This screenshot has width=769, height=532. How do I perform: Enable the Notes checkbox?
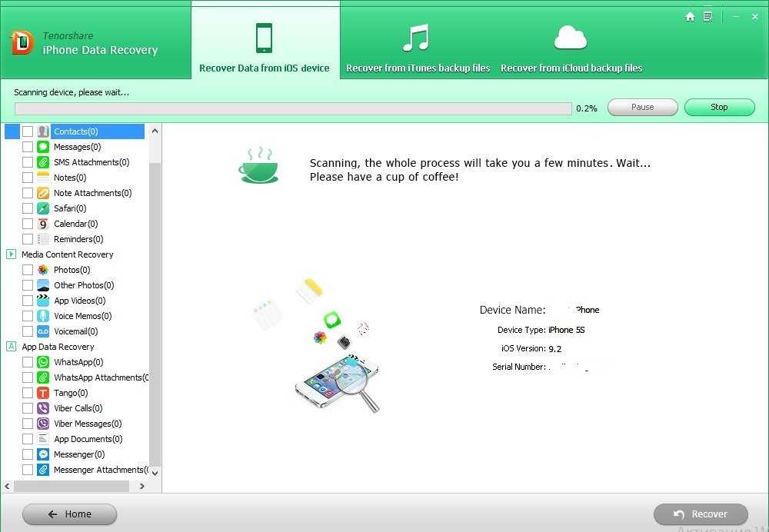click(28, 178)
